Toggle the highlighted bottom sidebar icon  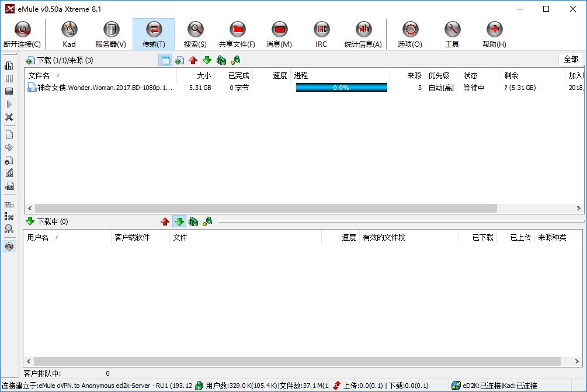point(9,247)
